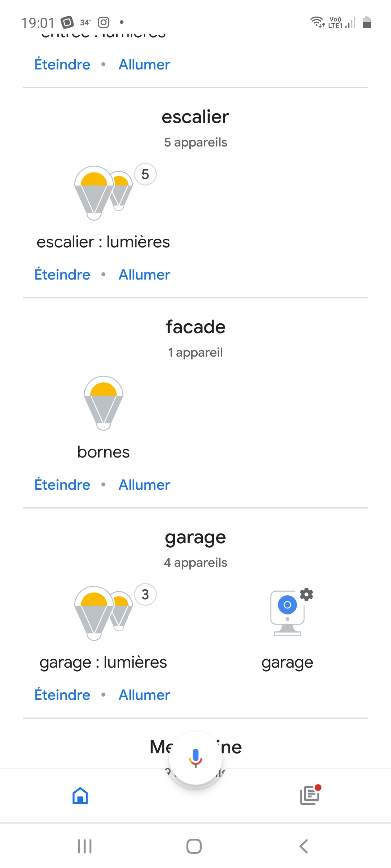Open the bornes light bulb icon
This screenshot has height=868, width=391.
point(104,403)
